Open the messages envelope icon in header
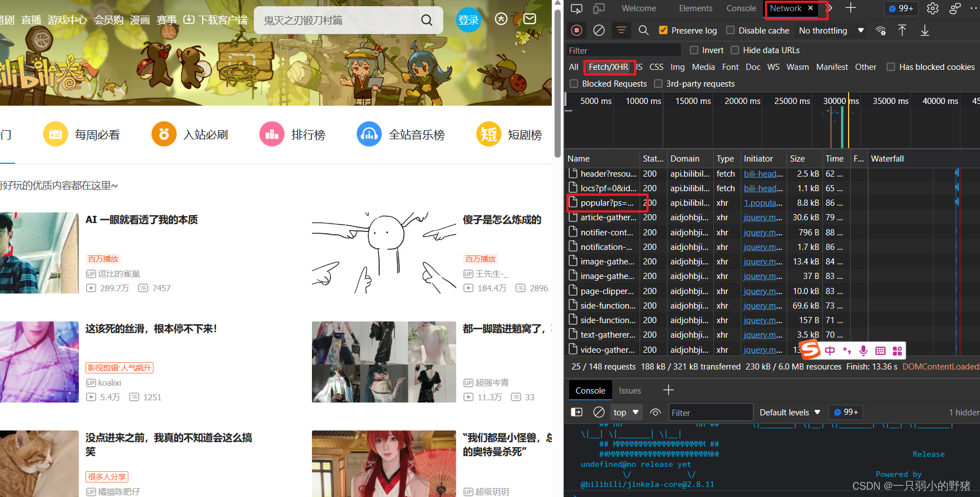 click(529, 19)
